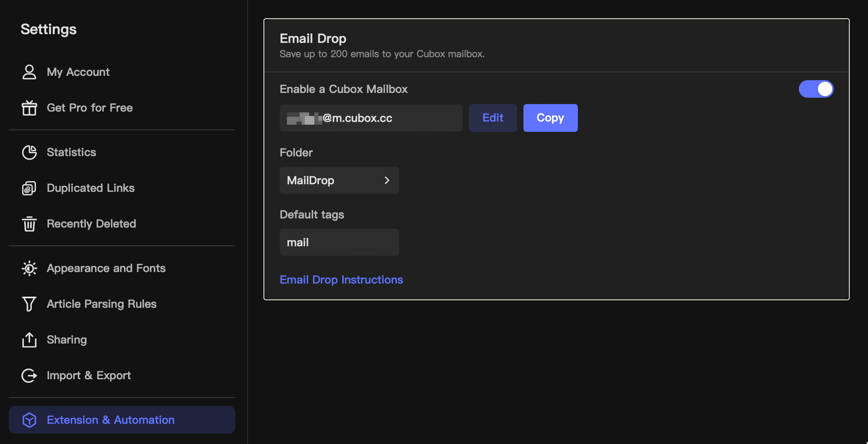Click the Default tags label
This screenshot has width=868, height=444.
coord(312,214)
